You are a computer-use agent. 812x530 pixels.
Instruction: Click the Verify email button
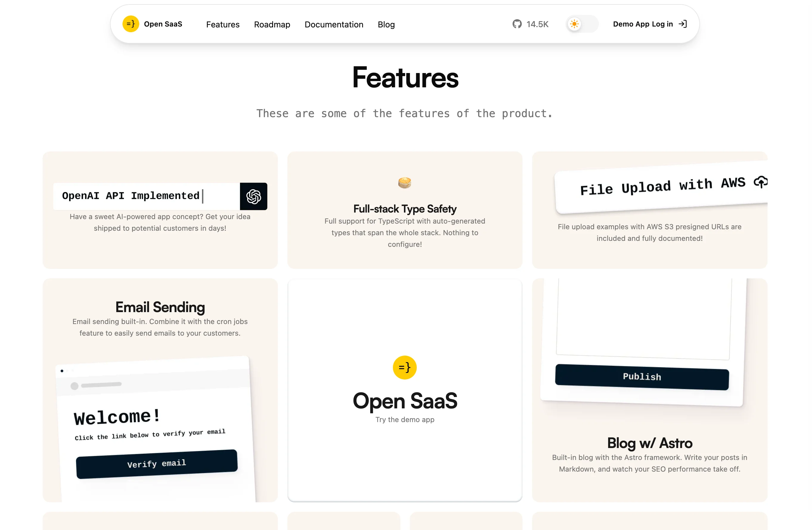pyautogui.click(x=156, y=464)
